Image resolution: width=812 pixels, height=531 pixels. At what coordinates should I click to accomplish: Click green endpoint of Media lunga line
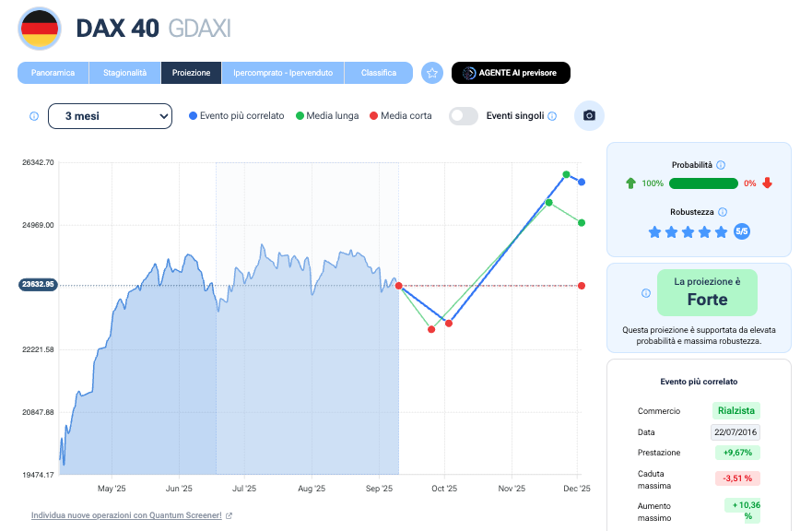(582, 223)
